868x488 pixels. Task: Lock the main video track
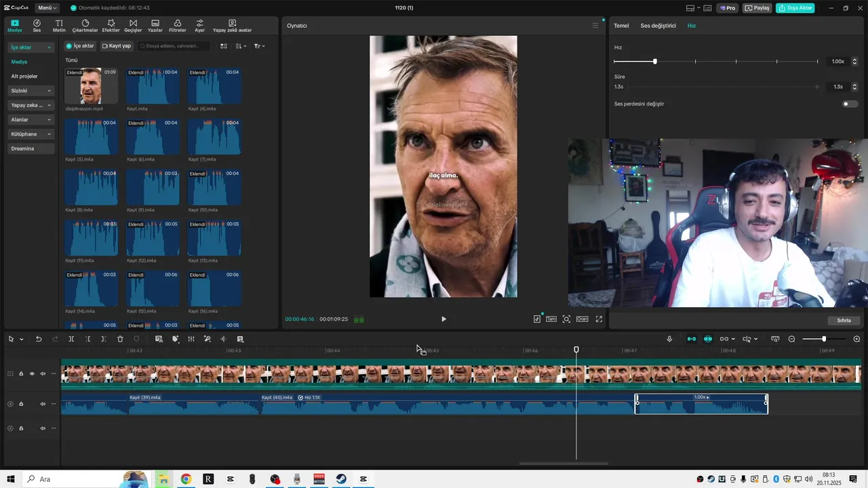[x=21, y=373]
